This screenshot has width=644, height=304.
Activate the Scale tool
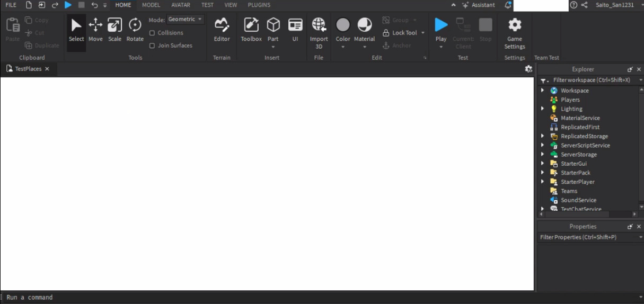coord(114,30)
